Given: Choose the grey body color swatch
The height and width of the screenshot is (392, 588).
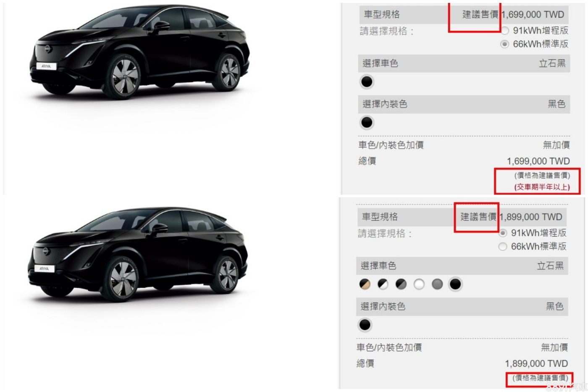Looking at the screenshot, I should click(437, 284).
